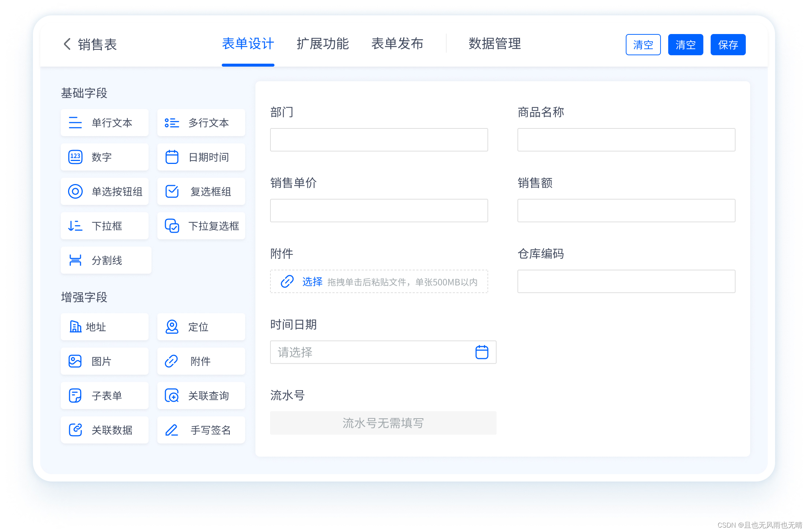This screenshot has width=808, height=532.
Task: Select the 关联查询 field icon
Action: 172,396
